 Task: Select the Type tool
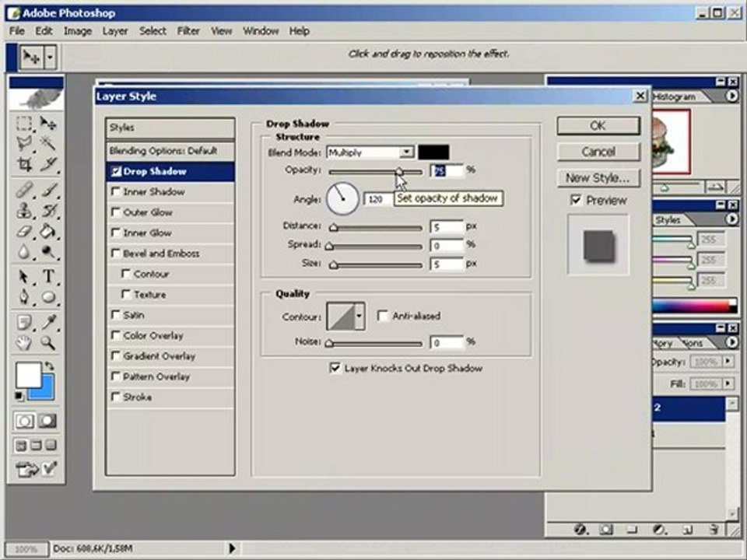pos(48,276)
